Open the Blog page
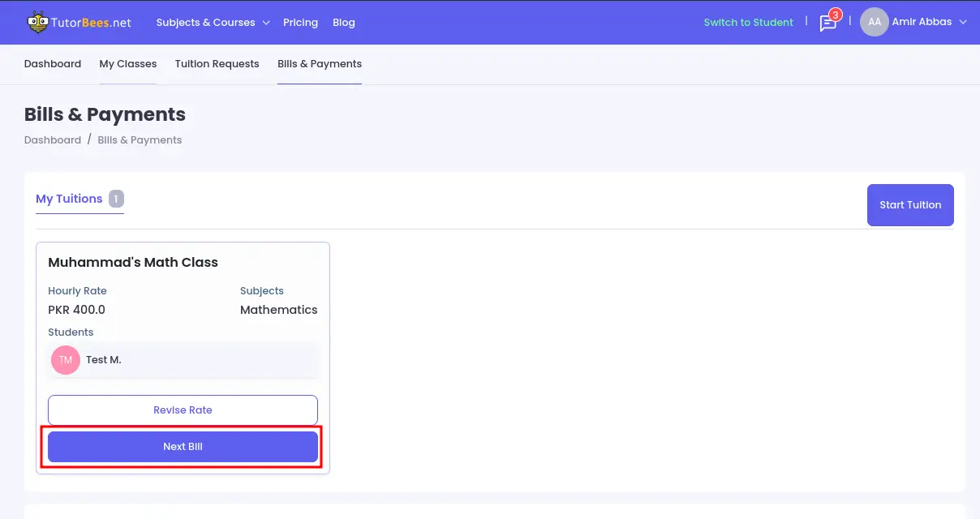The image size is (980, 519). point(344,23)
